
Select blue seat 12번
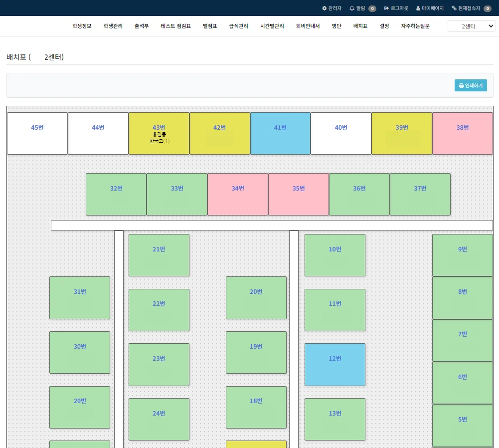click(335, 365)
